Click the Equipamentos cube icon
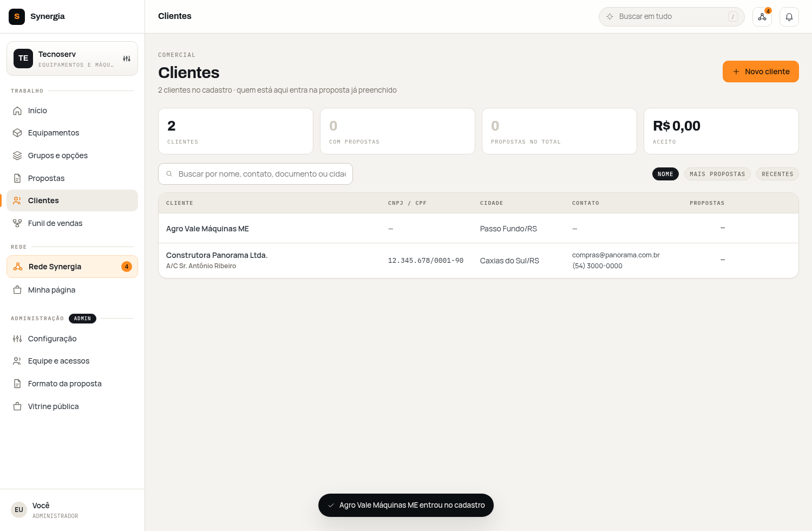 click(17, 133)
